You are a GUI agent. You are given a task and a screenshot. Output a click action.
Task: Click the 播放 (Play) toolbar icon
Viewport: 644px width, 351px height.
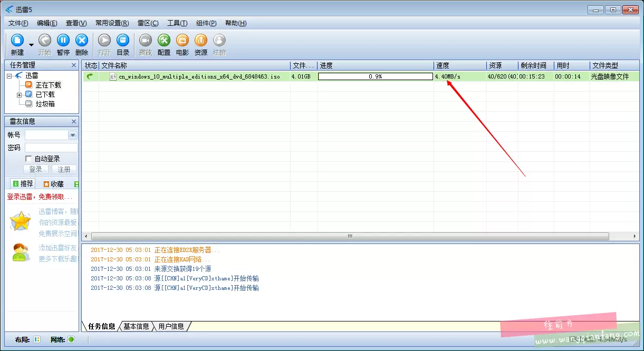146,40
